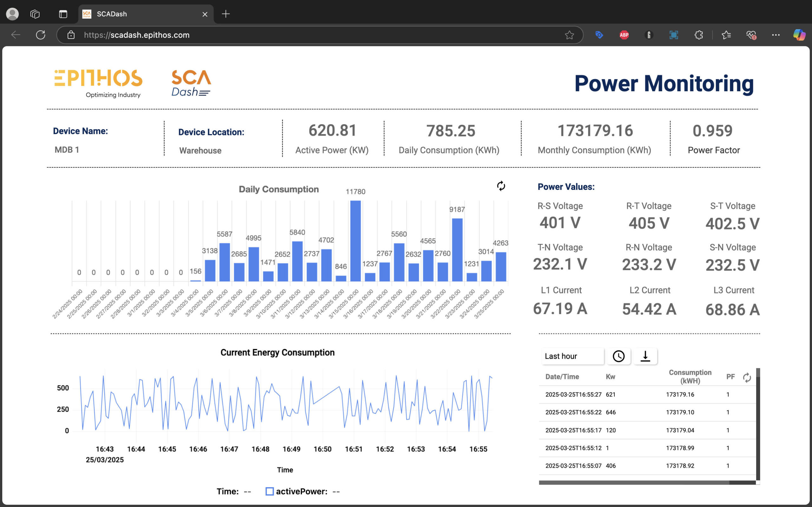Viewport: 812px width, 507px height.
Task: Open the screenshot capture extension
Action: click(673, 35)
